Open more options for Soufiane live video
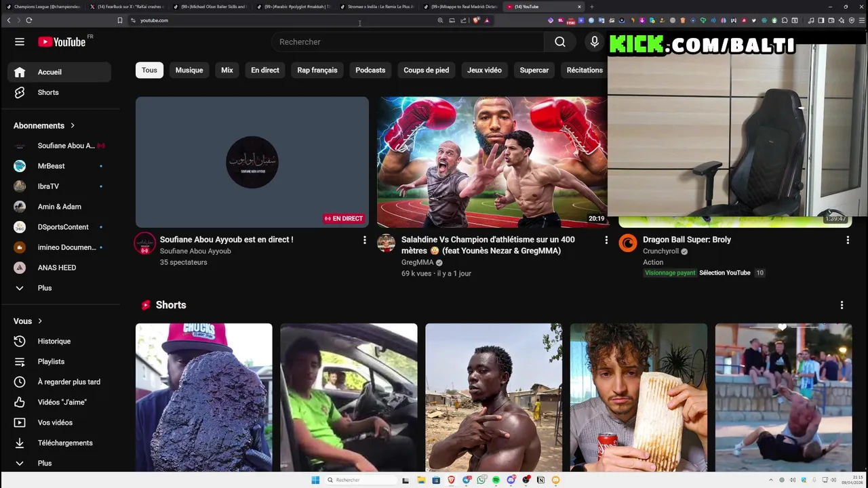The height and width of the screenshot is (488, 868). coord(364,240)
